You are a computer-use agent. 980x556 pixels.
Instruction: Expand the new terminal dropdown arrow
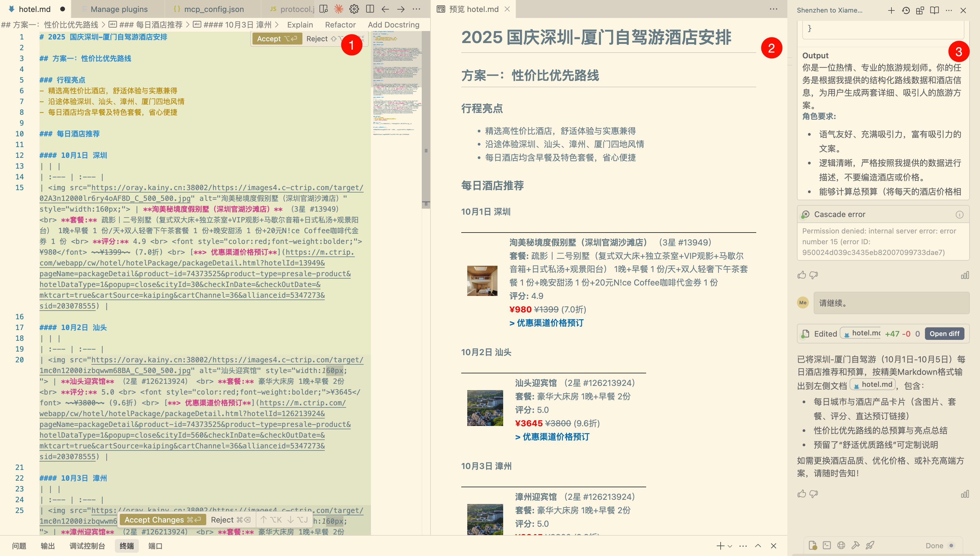coord(730,546)
